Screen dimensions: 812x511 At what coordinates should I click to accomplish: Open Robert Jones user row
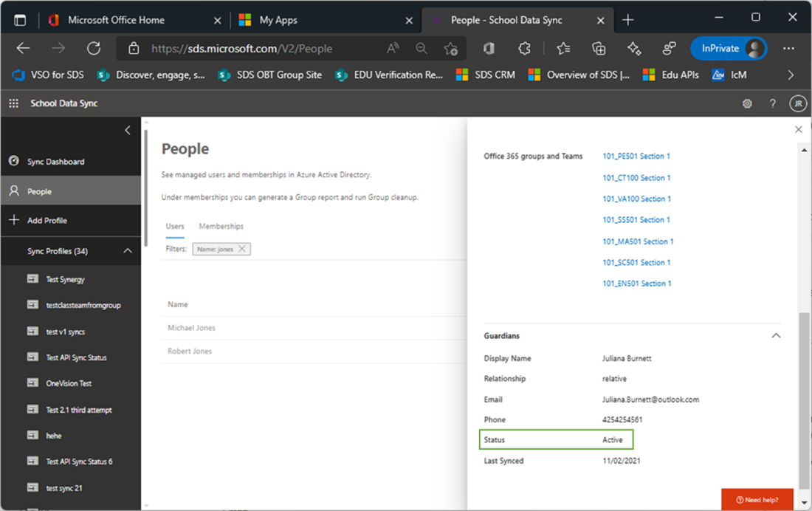pyautogui.click(x=314, y=351)
